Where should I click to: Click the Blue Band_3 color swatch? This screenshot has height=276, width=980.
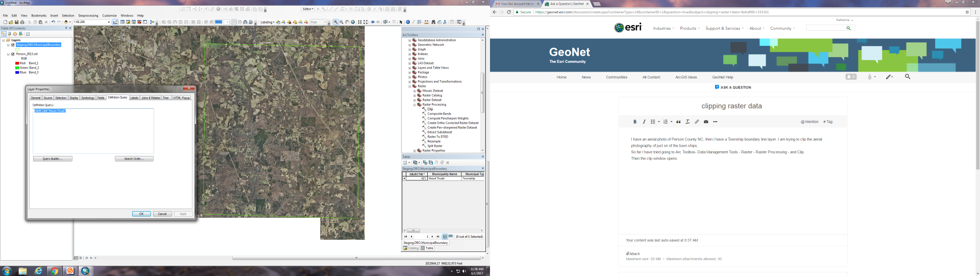pos(17,72)
